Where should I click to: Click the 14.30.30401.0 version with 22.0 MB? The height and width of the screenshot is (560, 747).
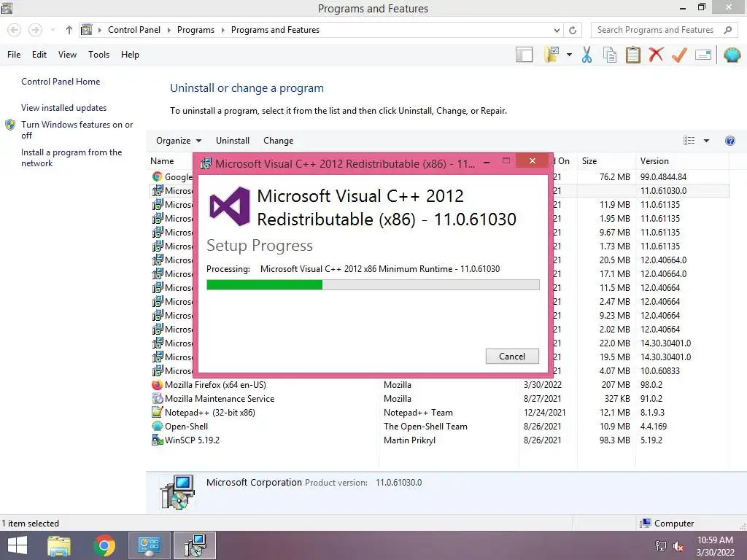pyautogui.click(x=665, y=343)
